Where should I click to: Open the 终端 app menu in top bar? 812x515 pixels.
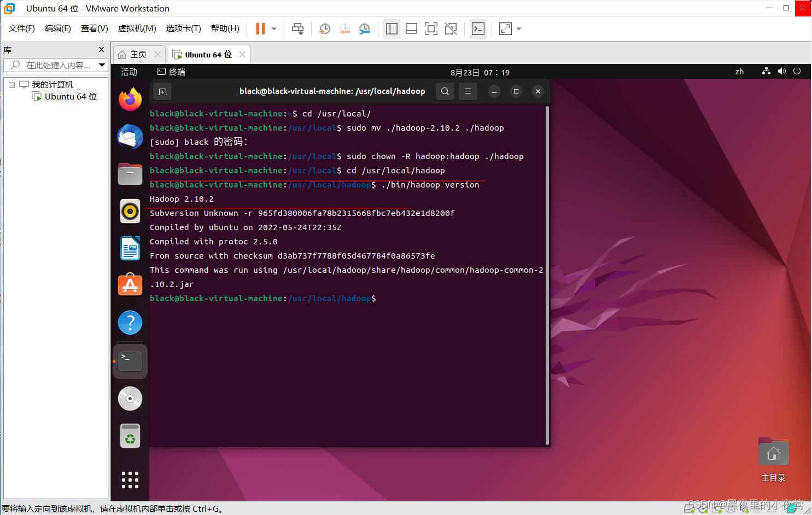(x=171, y=72)
